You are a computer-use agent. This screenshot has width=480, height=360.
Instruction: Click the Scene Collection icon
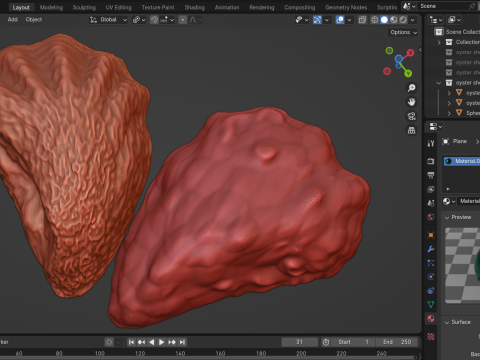coord(439,32)
